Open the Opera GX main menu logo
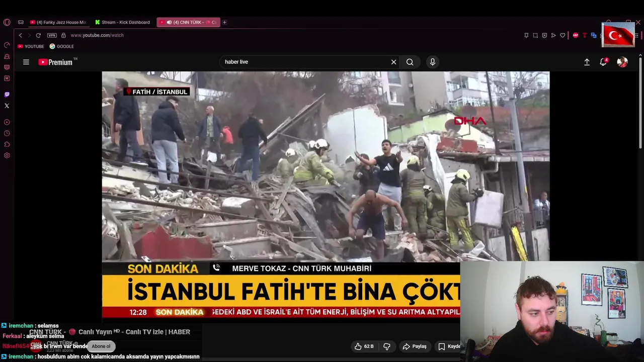The image size is (644, 362). (7, 22)
